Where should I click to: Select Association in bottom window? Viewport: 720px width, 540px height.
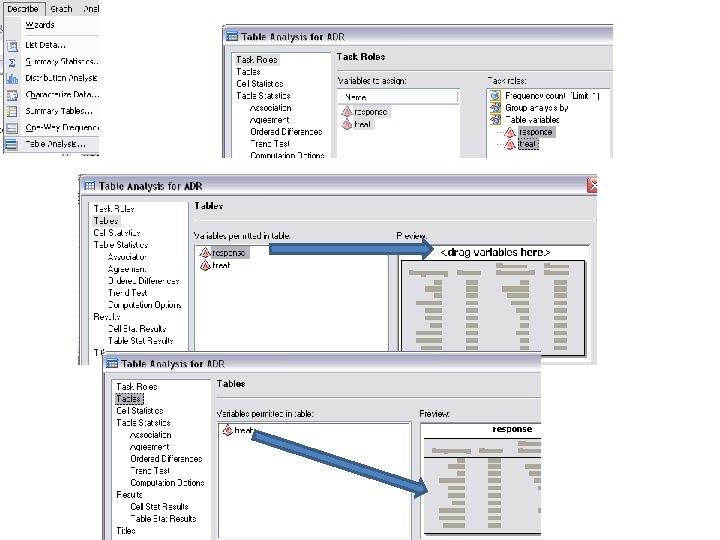151,434
